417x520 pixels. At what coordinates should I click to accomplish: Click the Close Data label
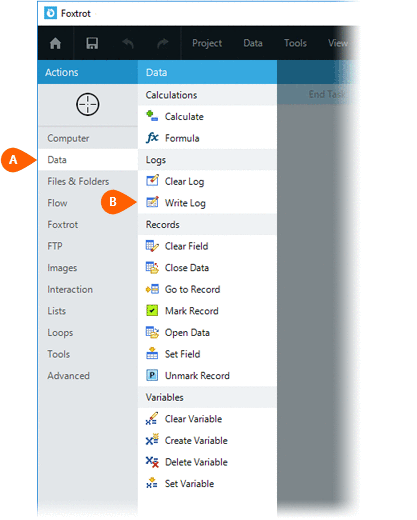point(187,268)
